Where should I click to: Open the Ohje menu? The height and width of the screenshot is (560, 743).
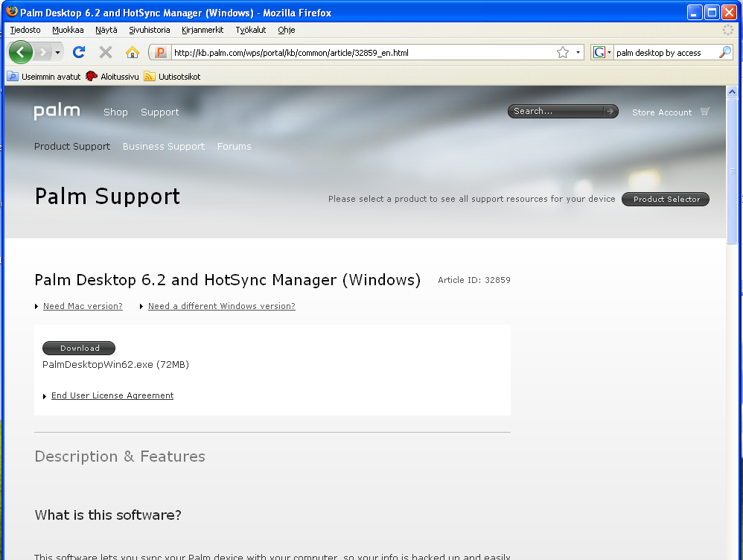tap(286, 30)
